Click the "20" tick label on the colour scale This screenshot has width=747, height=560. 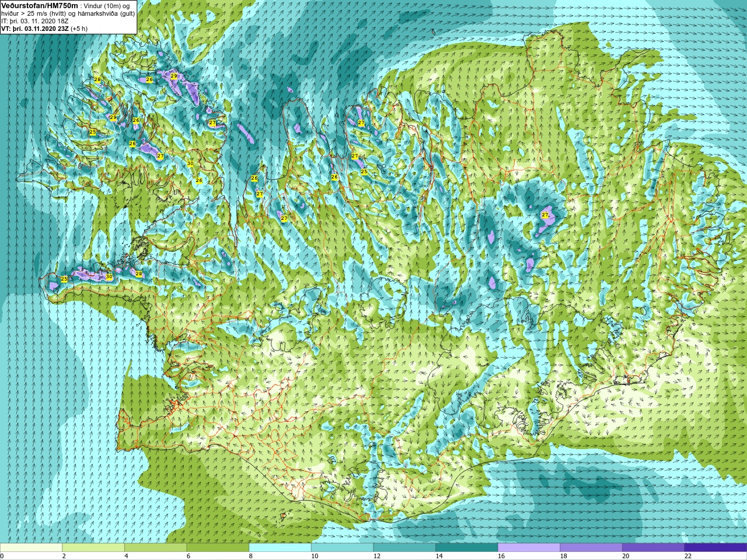point(626,556)
